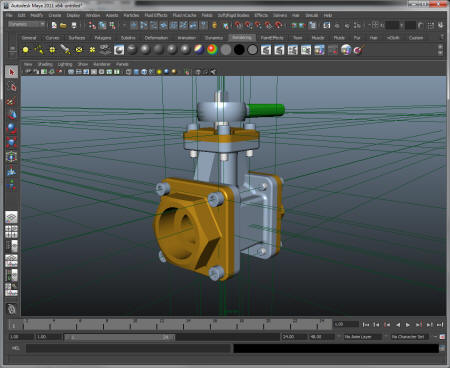Select the Universal Manipulator tool

click(x=12, y=157)
